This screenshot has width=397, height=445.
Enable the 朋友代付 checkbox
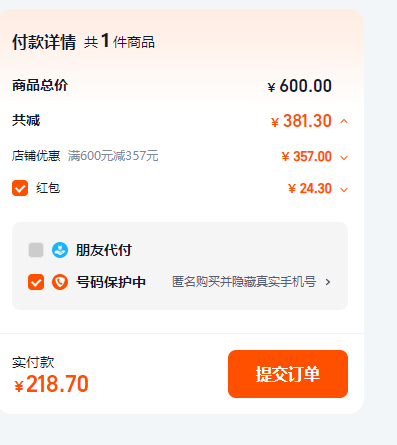pyautogui.click(x=36, y=250)
